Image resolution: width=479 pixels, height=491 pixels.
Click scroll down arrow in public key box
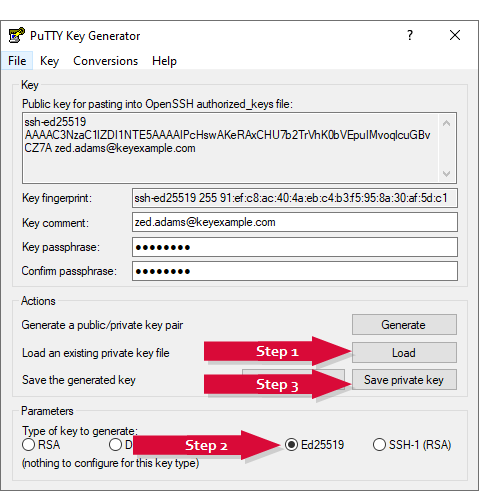[446, 173]
